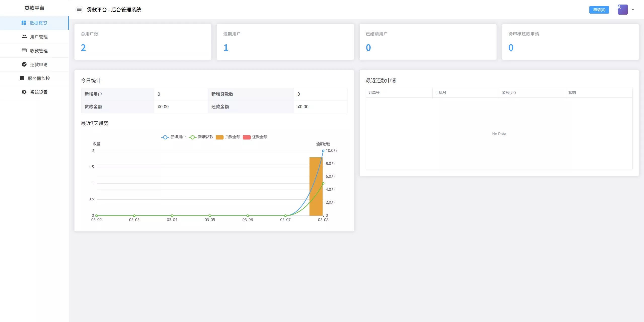Expand the dropdown arrow next to avatar
The width and height of the screenshot is (644, 322).
pos(633,10)
